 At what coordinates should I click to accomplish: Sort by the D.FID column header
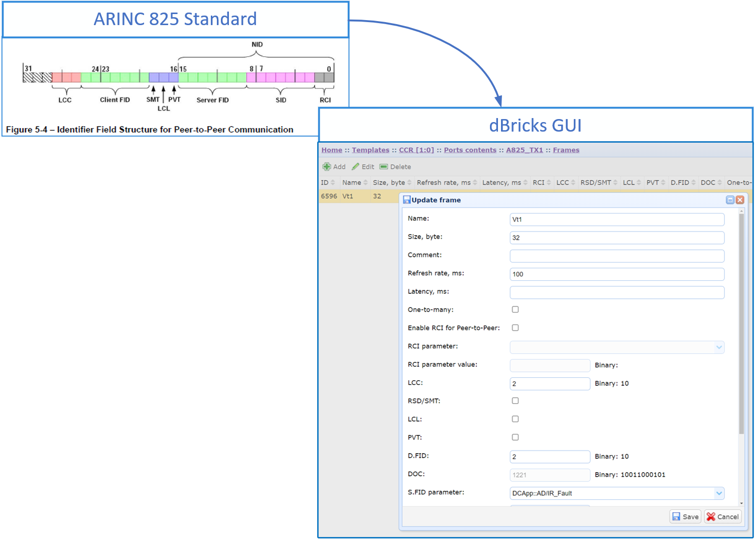tap(683, 182)
